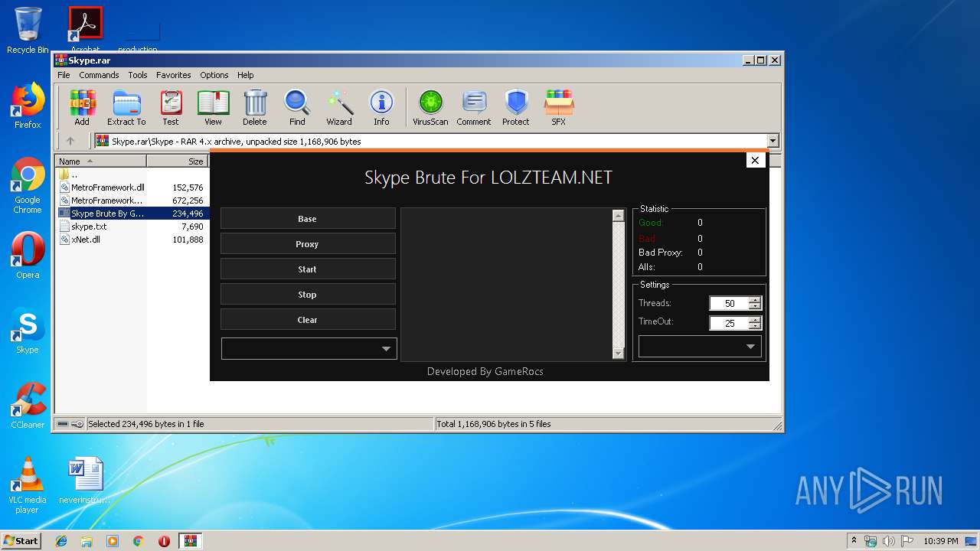Open the Windows Start menu
980x551 pixels.
click(21, 541)
